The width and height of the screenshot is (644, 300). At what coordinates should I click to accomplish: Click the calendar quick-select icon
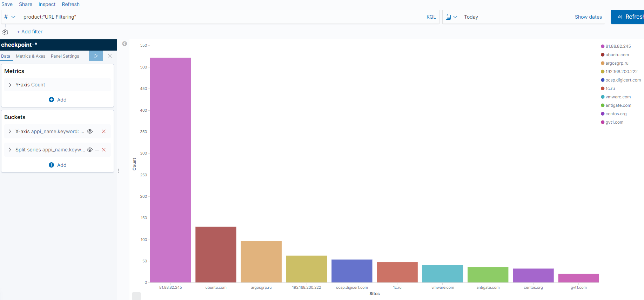click(448, 17)
